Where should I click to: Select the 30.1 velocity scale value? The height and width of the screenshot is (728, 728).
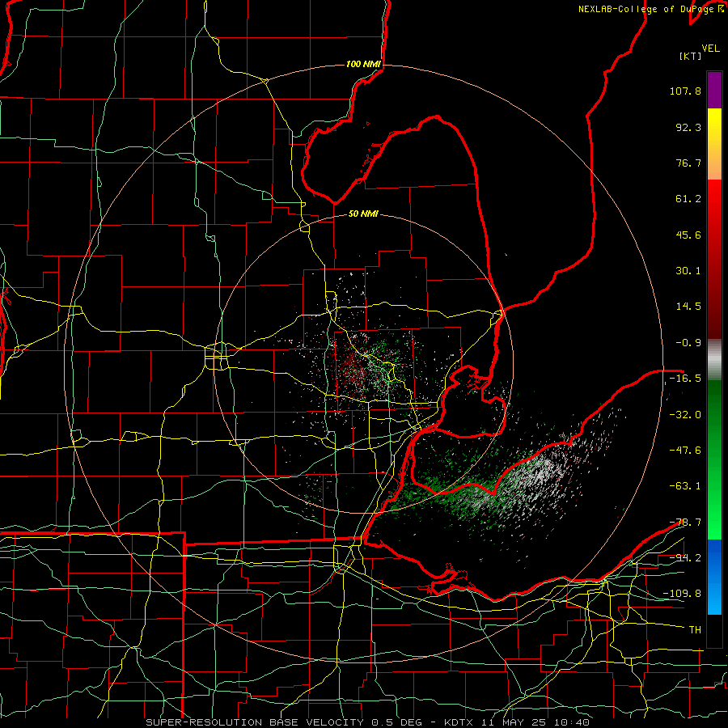688,271
